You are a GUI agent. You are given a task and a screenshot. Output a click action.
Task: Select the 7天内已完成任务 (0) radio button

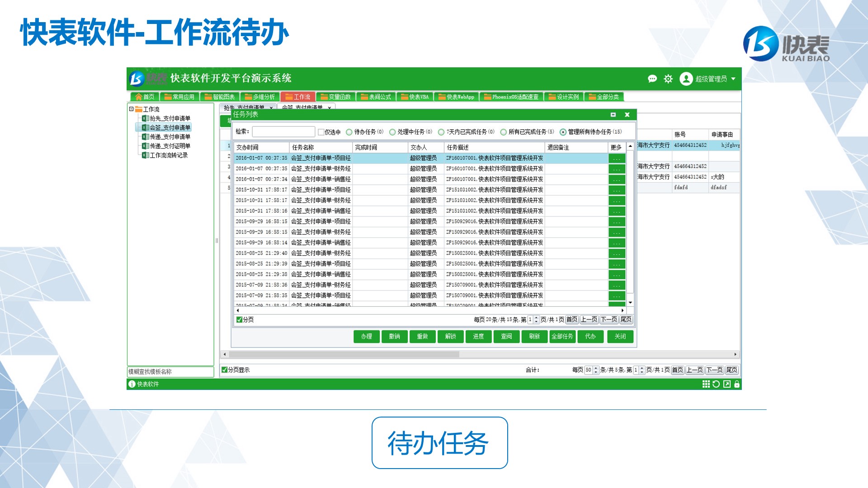click(x=441, y=132)
